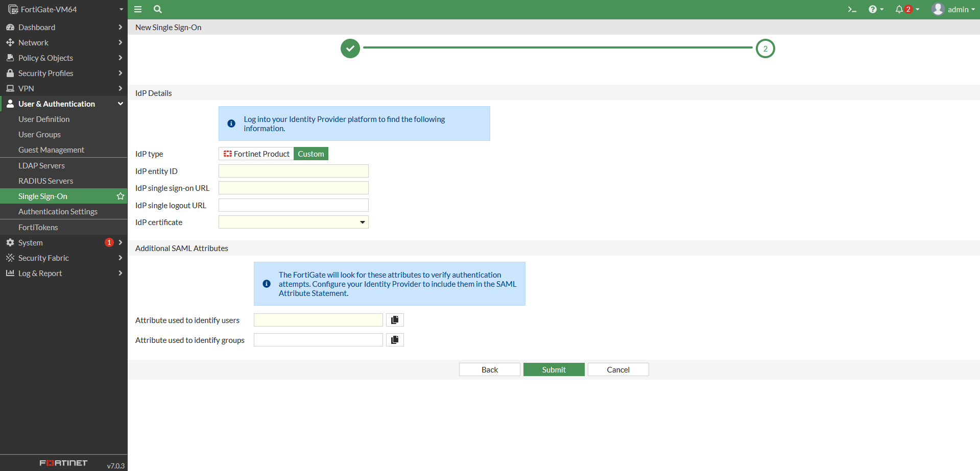Open the CLI console icon
This screenshot has width=980, height=471.
pyautogui.click(x=852, y=9)
